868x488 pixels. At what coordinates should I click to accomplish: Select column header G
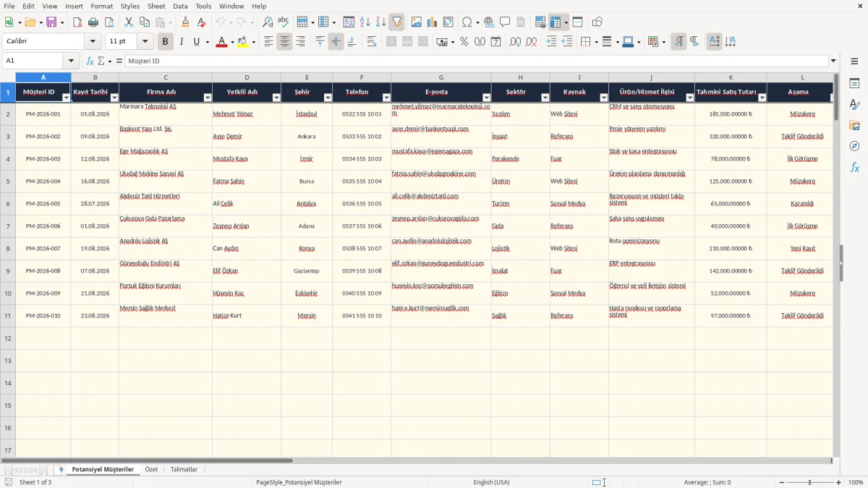(x=441, y=77)
